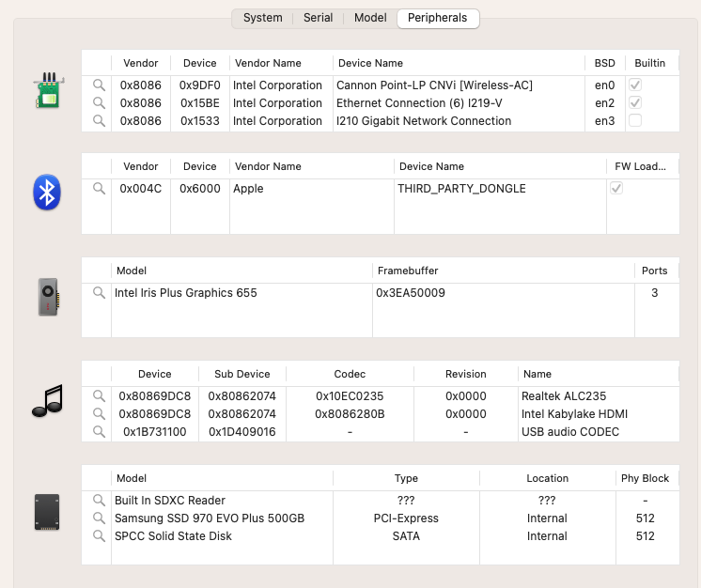This screenshot has width=701, height=588.
Task: Toggle FW Loaded checkbox for THIRD_PARTY_DONGLE
Action: pyautogui.click(x=616, y=188)
